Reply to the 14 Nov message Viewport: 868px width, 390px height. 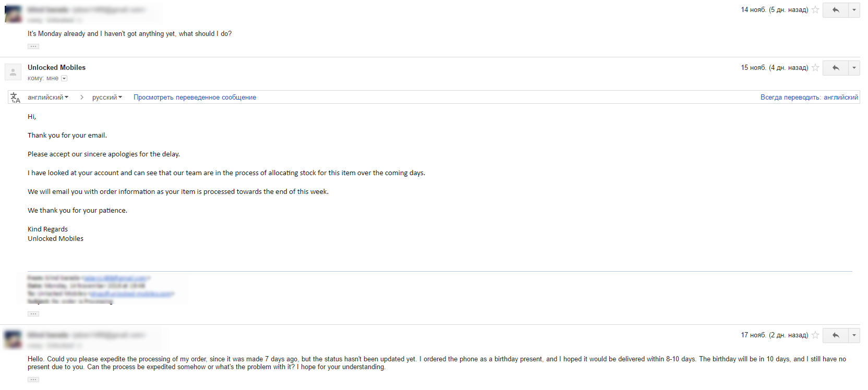click(x=836, y=10)
